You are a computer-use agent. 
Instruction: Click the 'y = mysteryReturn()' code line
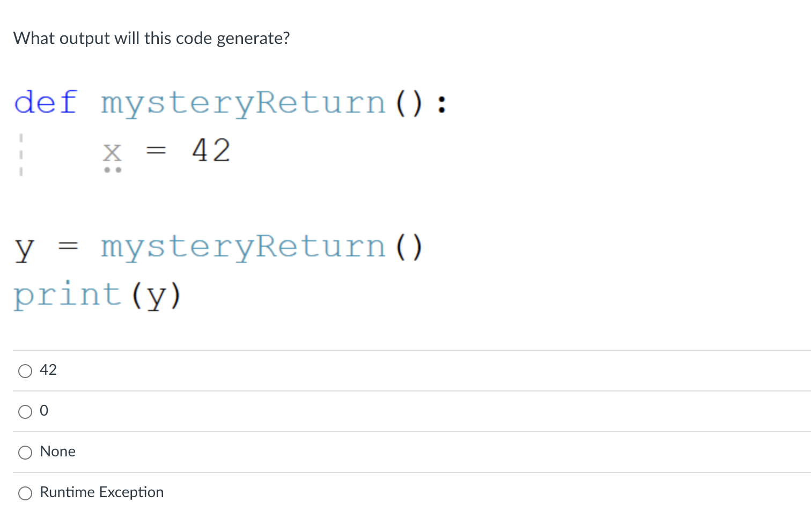click(218, 246)
